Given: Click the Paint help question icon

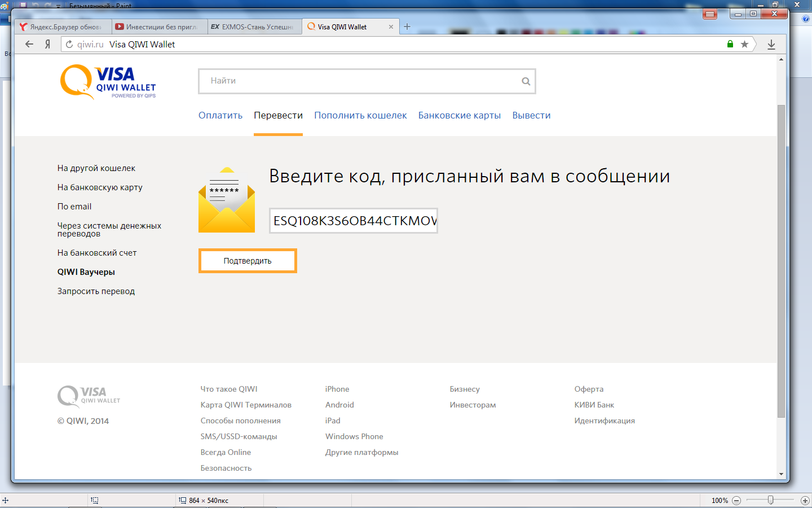Looking at the screenshot, I should (806, 19).
